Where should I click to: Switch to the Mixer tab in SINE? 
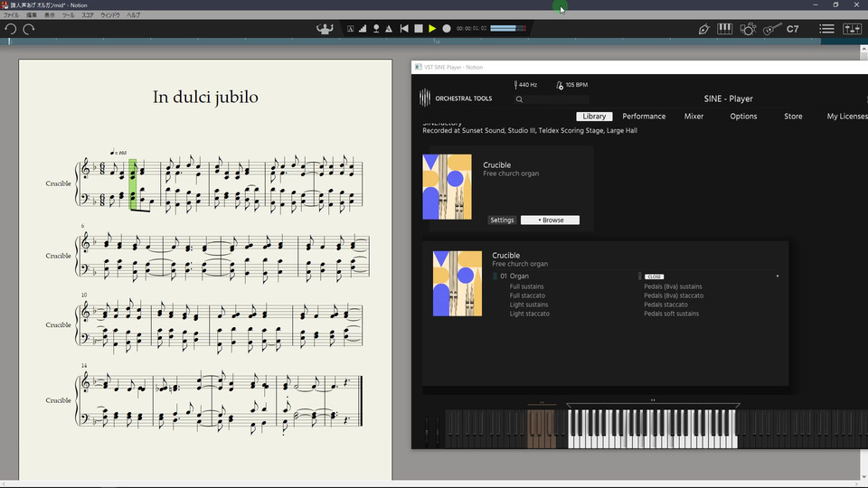[693, 117]
